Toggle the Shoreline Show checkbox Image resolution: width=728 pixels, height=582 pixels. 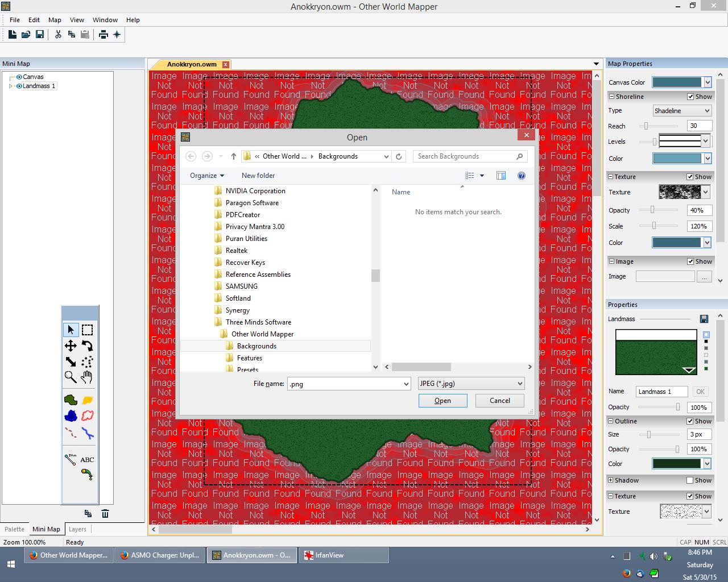690,97
